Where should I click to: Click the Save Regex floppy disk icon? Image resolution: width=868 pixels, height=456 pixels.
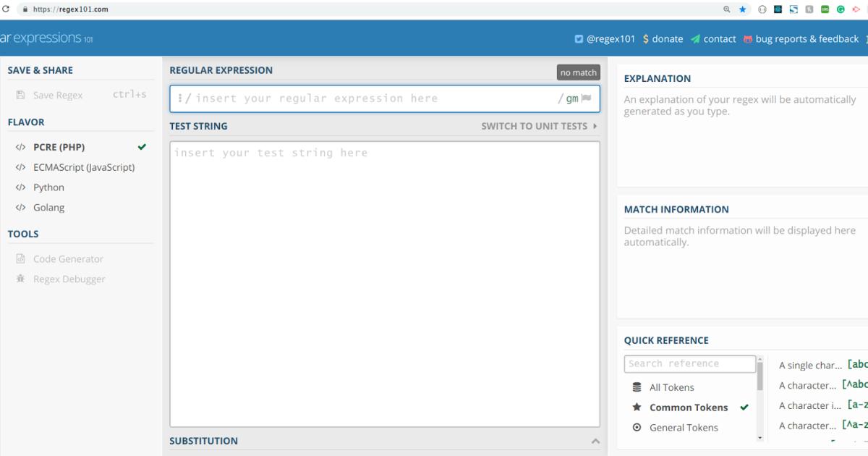[x=20, y=95]
